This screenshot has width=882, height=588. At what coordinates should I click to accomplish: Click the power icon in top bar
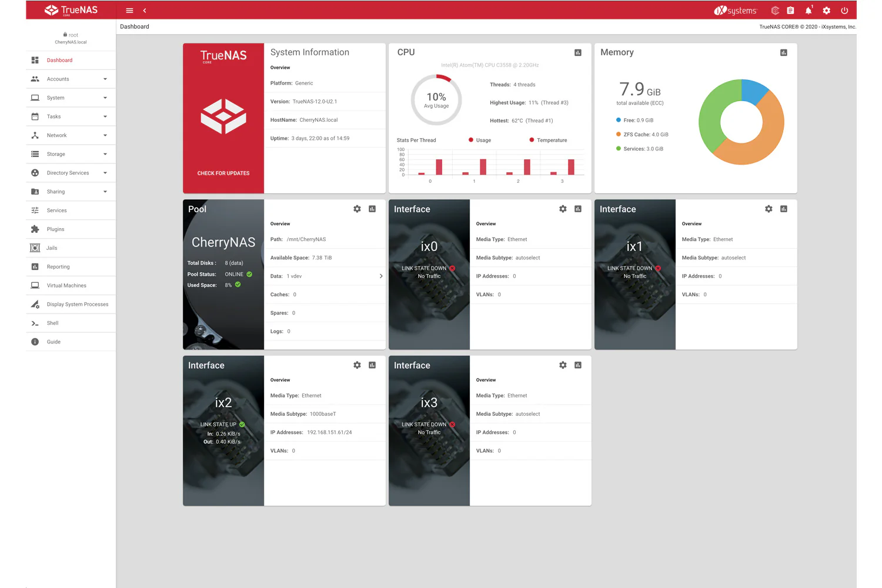coord(844,11)
